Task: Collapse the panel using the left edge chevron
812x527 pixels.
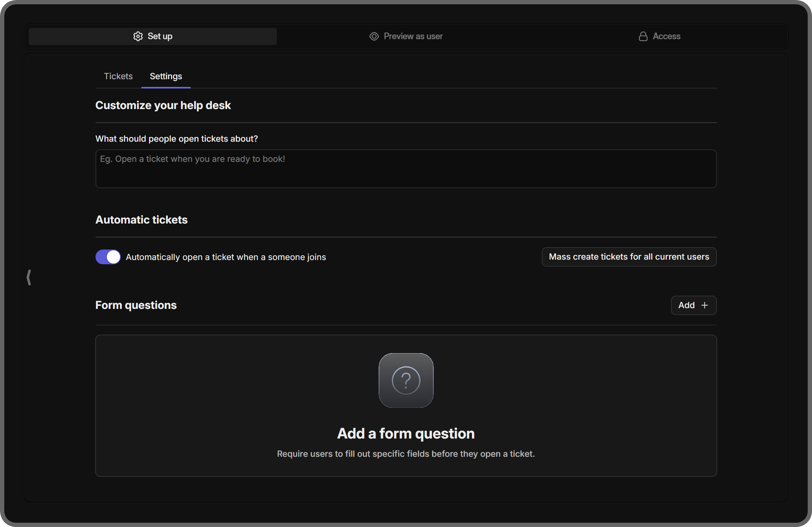Action: [x=29, y=277]
